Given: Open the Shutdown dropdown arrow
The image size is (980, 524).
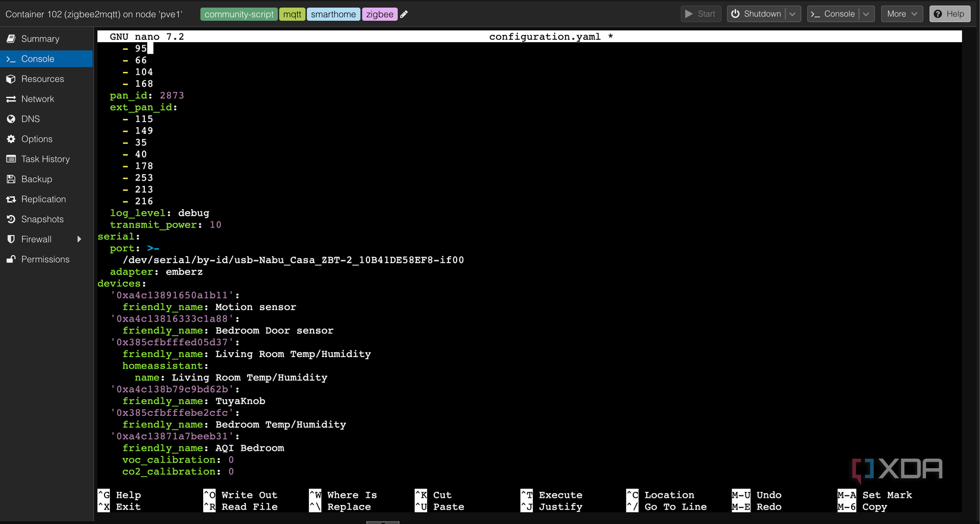Looking at the screenshot, I should 793,14.
